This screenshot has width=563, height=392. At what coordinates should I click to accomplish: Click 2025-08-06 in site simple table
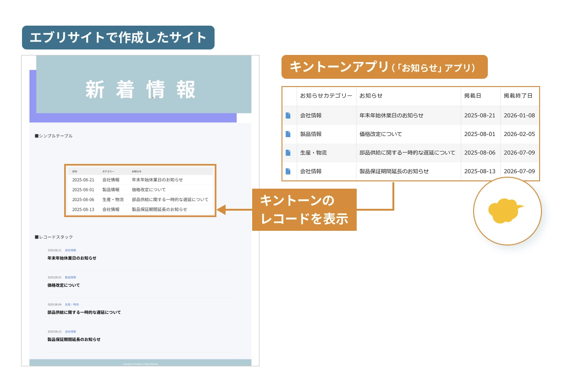(83, 200)
